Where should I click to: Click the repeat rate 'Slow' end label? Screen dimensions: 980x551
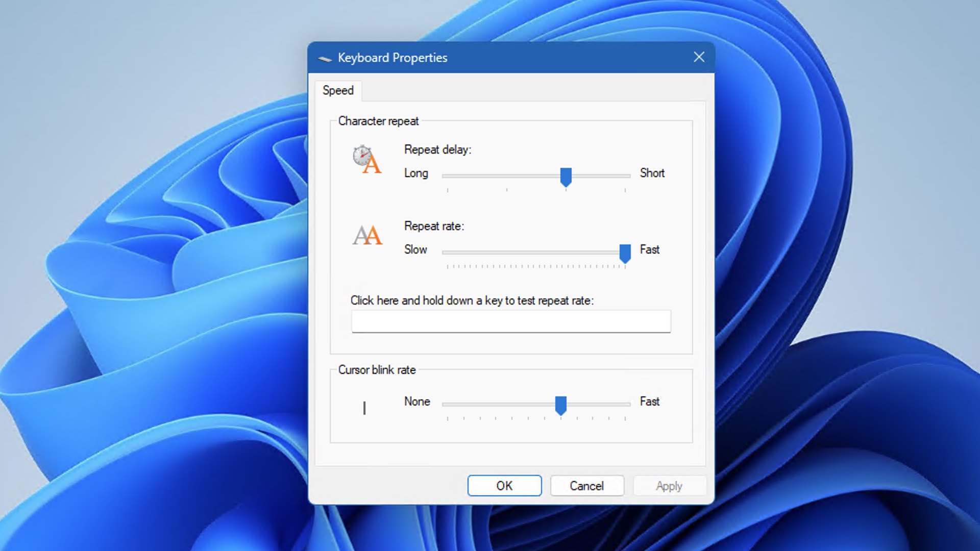click(415, 249)
